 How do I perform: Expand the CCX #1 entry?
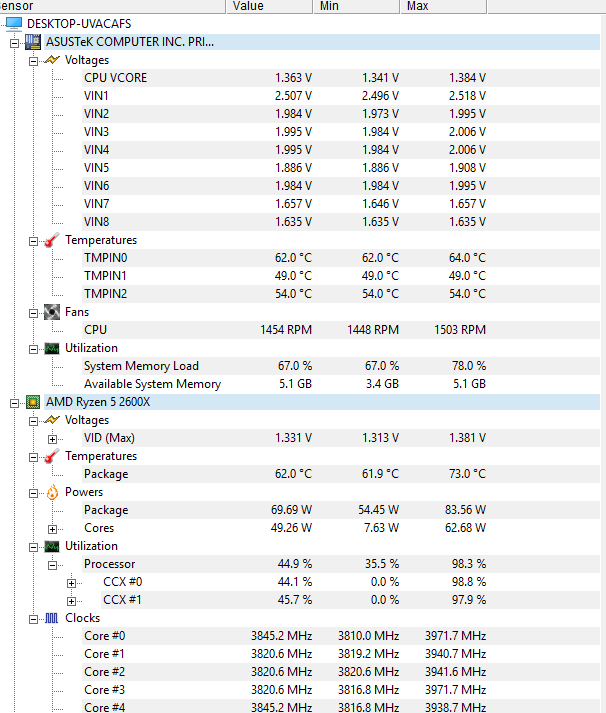pyautogui.click(x=71, y=602)
